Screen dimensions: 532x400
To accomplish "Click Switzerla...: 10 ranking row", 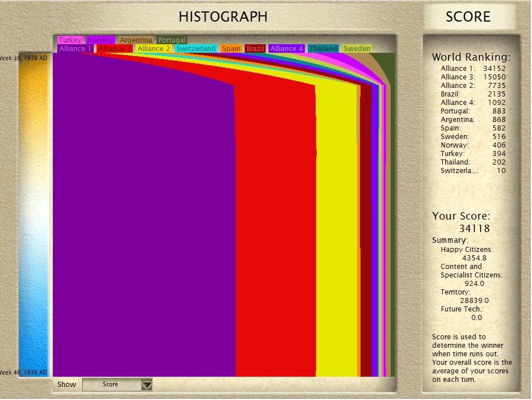I will [x=473, y=171].
